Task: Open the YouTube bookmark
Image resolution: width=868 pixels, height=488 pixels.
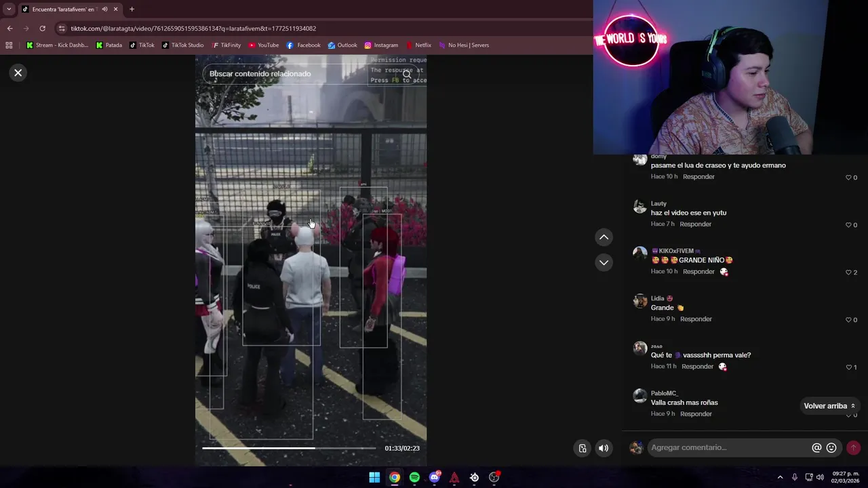Action: tap(264, 45)
